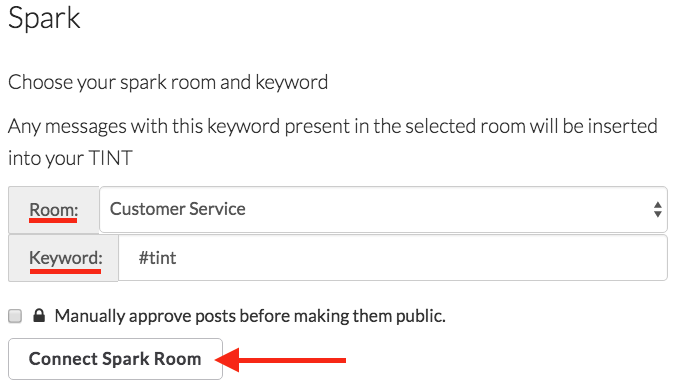
Task: Click the up-down arrows on Room selector
Action: point(657,209)
